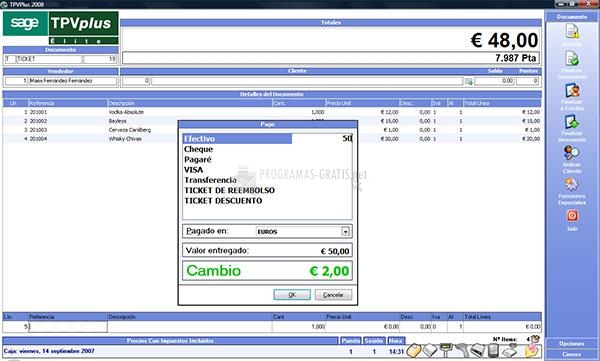Select VISA payment method

tap(194, 170)
